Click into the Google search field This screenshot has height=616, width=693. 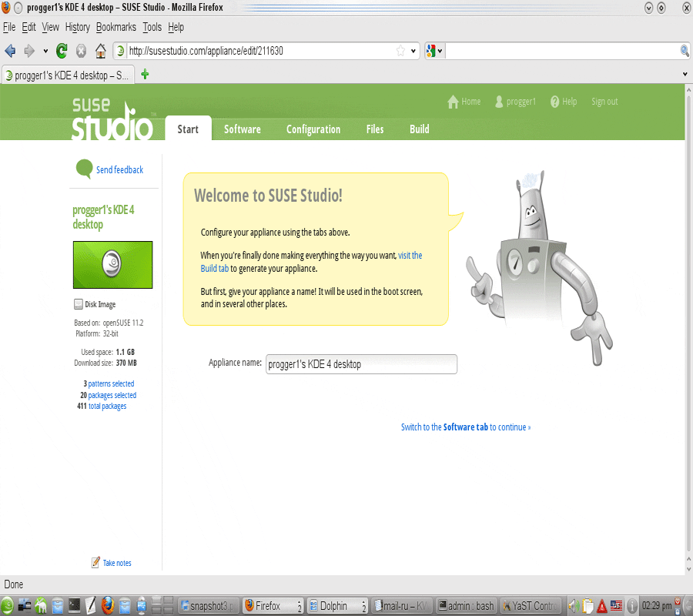pos(562,51)
